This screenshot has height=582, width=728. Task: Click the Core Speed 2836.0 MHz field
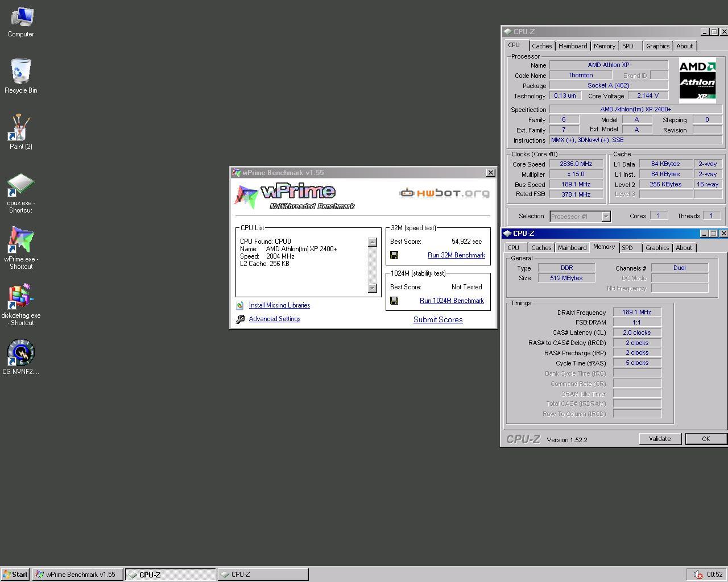click(576, 164)
